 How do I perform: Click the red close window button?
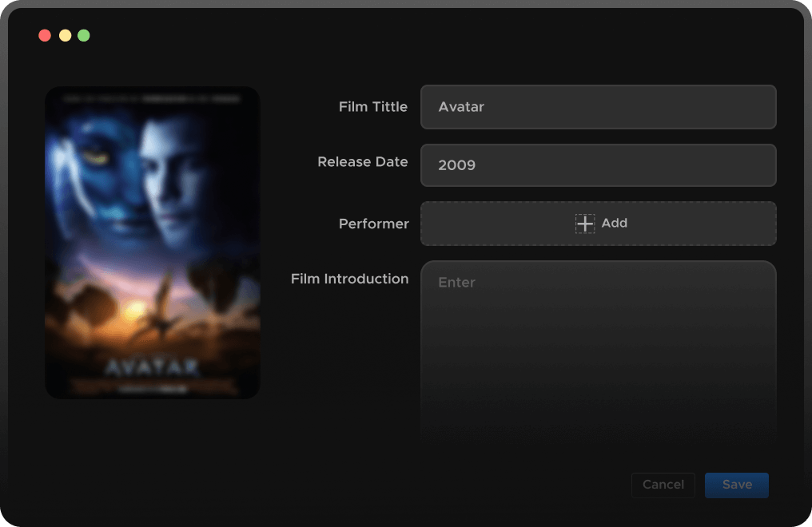45,36
